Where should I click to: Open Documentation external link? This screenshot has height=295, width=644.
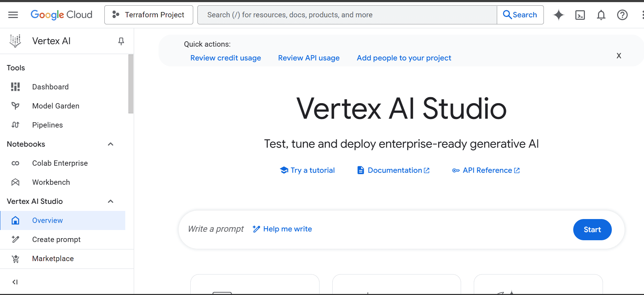[x=393, y=170]
